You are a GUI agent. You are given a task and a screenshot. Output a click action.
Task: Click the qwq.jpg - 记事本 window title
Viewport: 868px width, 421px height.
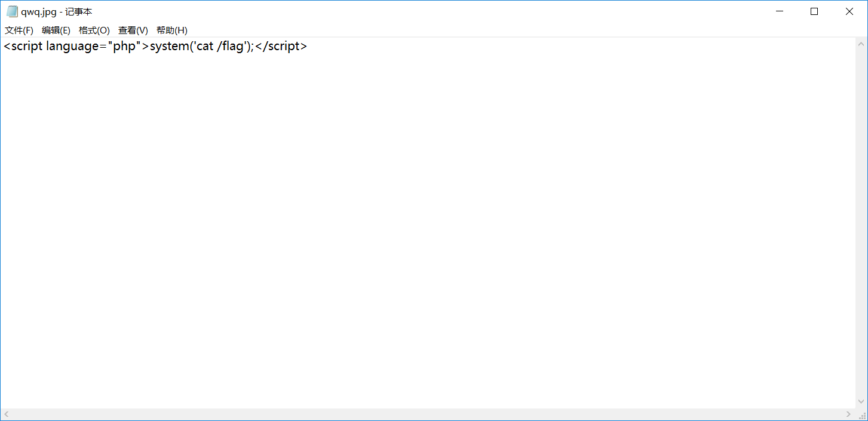tap(57, 12)
